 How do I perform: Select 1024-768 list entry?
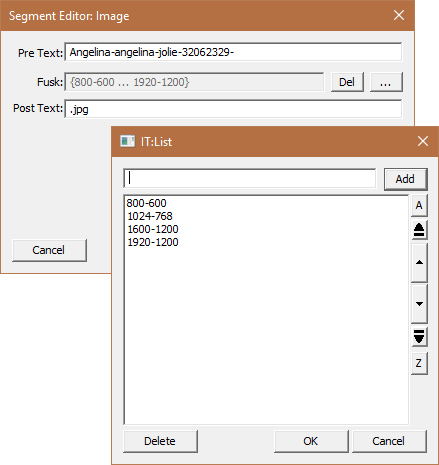150,216
